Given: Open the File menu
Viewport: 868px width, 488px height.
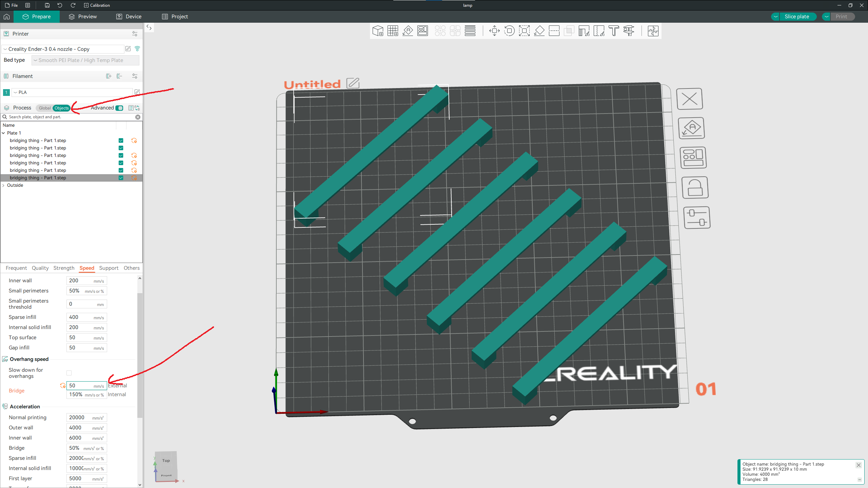Looking at the screenshot, I should [x=12, y=5].
